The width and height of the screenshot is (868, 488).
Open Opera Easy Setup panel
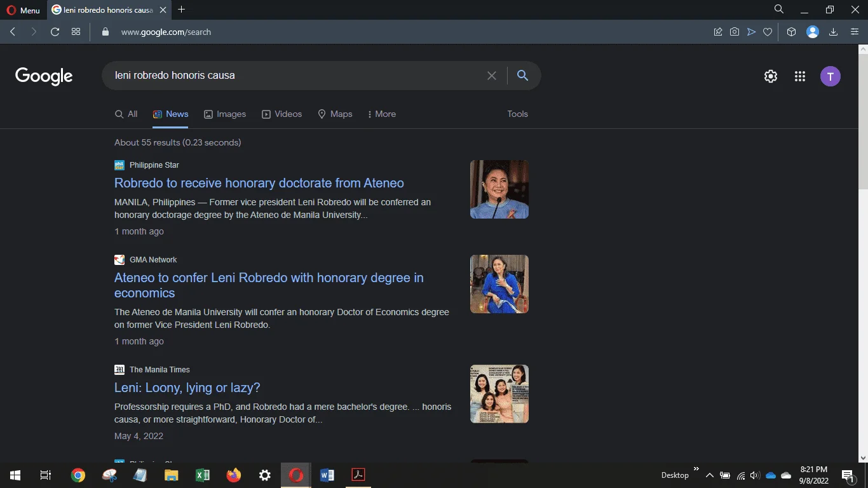tap(855, 32)
